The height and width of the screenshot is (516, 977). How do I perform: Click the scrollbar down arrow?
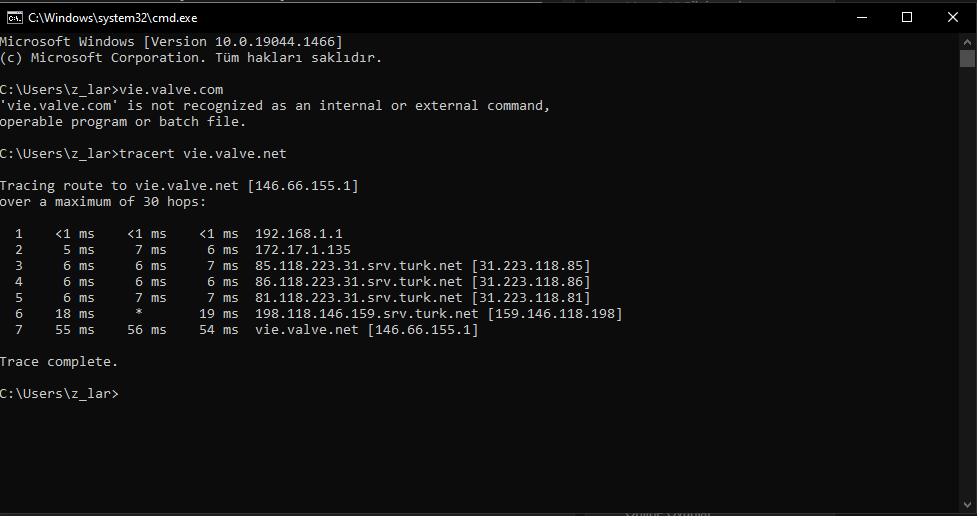click(x=967, y=504)
